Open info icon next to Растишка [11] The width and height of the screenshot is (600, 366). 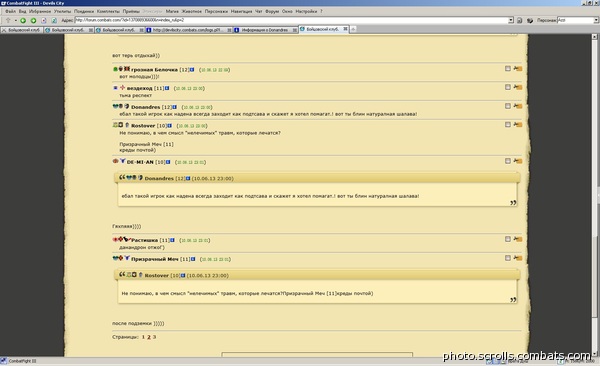(x=172, y=240)
